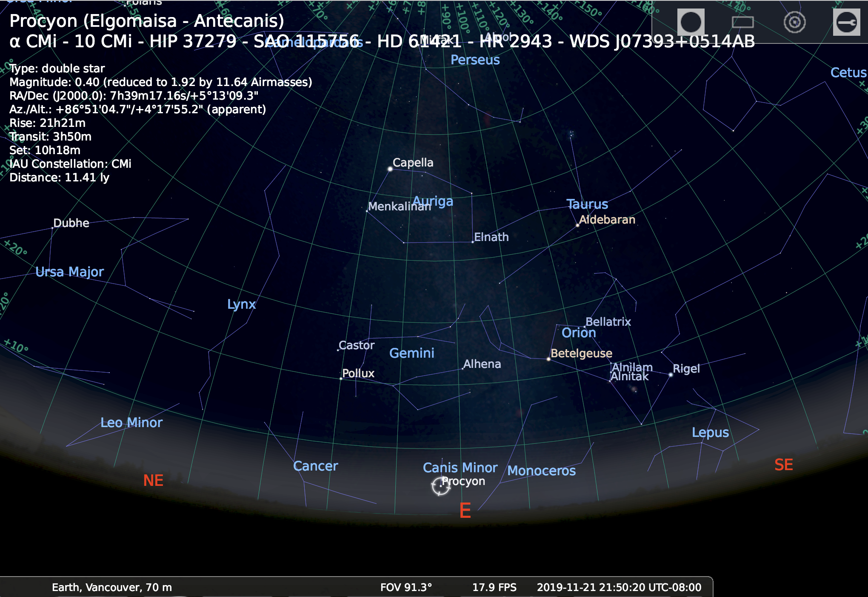Click the selection marker on Procyon

click(440, 486)
